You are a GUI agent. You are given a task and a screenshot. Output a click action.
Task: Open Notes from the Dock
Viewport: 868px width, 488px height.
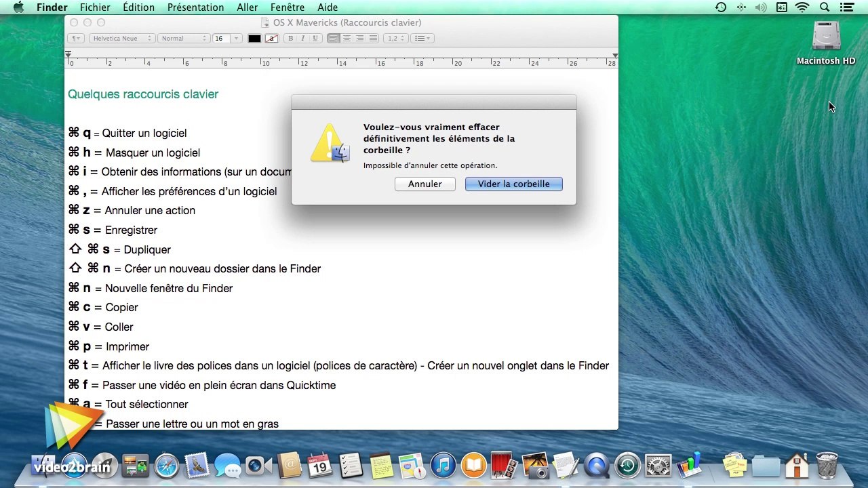(x=381, y=466)
